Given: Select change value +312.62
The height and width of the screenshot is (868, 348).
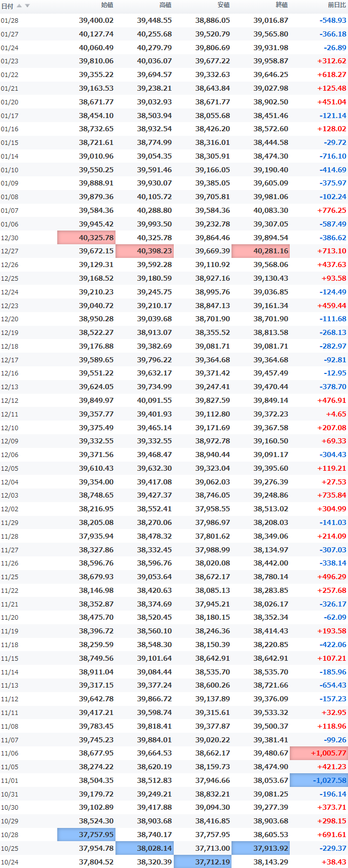Looking at the screenshot, I should pyautogui.click(x=332, y=61).
